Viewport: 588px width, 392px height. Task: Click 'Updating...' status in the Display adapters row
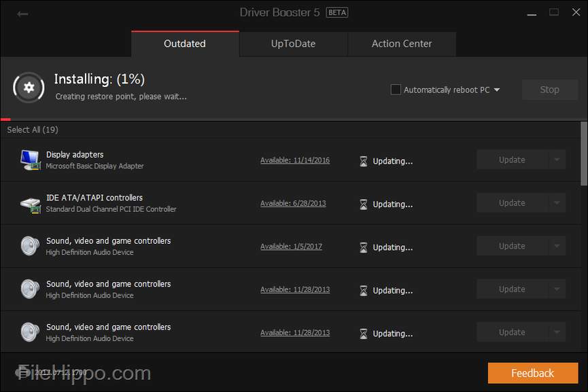tap(393, 161)
